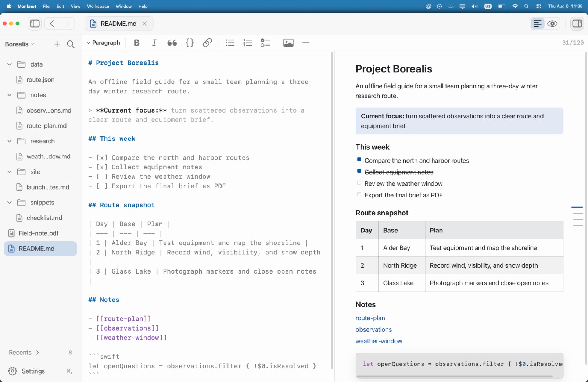This screenshot has height=382, width=588.
Task: Insert a task checklist
Action: tap(265, 43)
